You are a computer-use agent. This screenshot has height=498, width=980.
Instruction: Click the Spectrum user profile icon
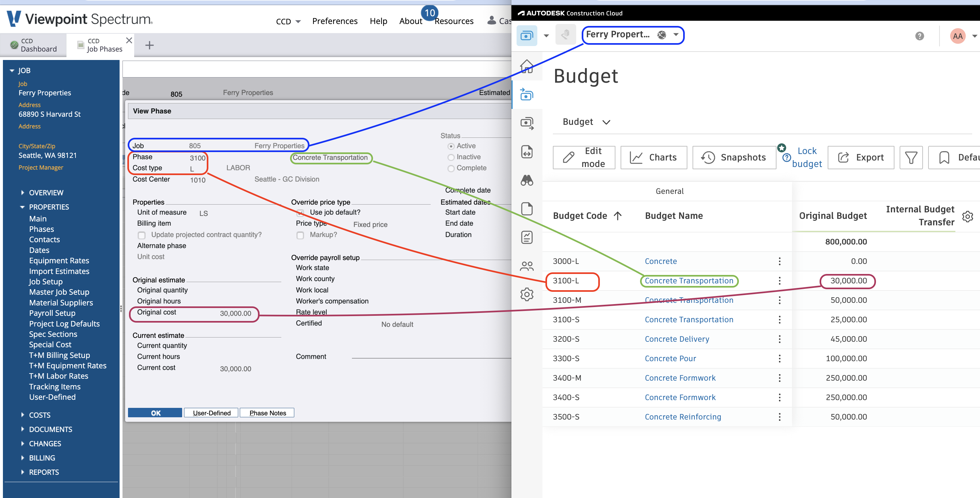click(492, 20)
